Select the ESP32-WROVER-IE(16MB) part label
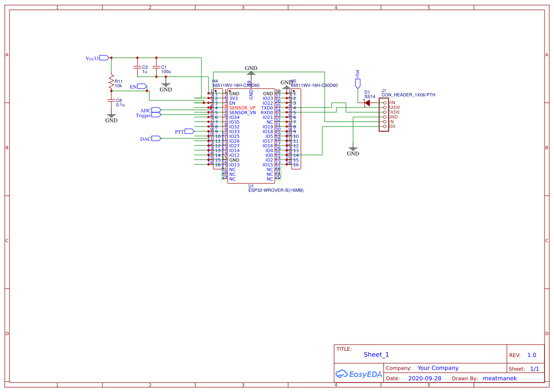The height and width of the screenshot is (392, 554). pyautogui.click(x=276, y=190)
